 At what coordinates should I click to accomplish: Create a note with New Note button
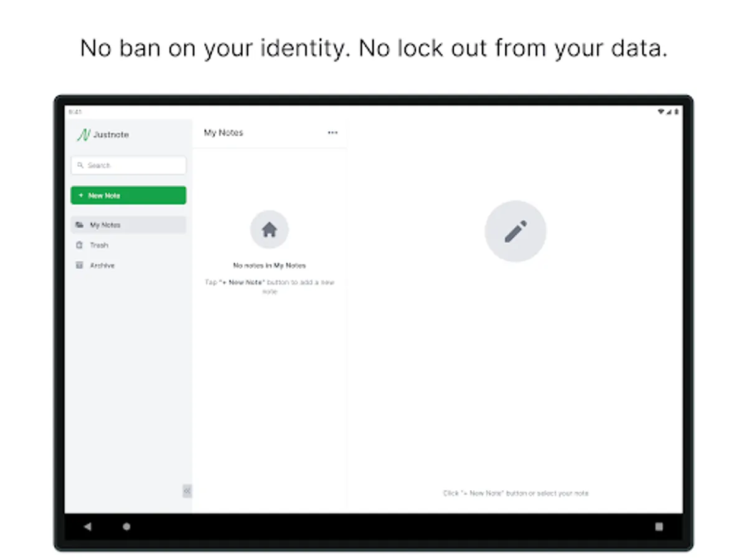click(x=128, y=195)
